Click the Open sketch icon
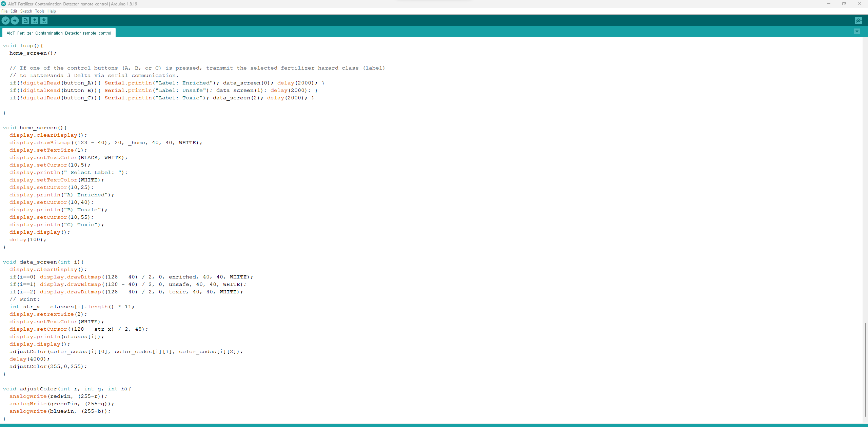This screenshot has height=427, width=868. click(x=35, y=20)
